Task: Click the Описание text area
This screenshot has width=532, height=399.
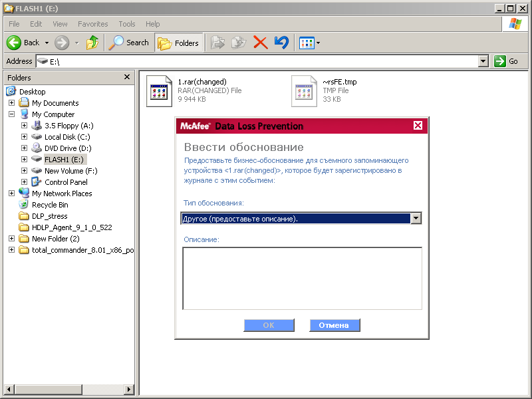Action: (x=303, y=278)
